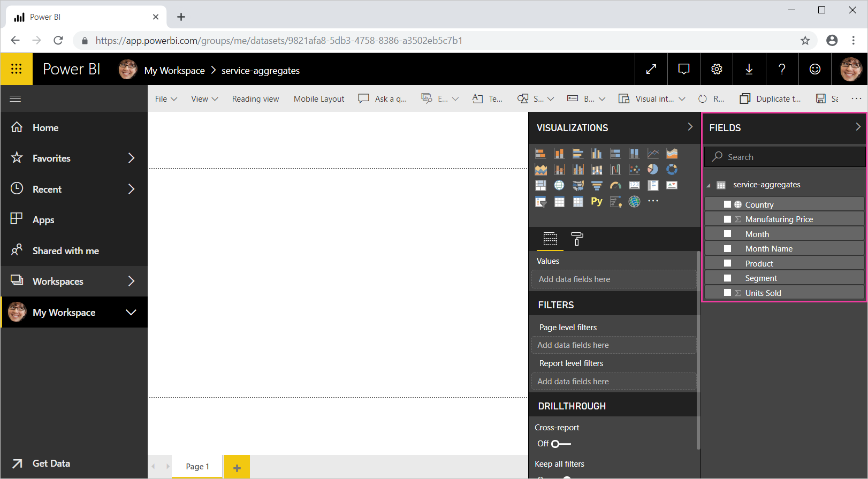
Task: Check the Manufaturing Price field checkbox
Action: [727, 219]
